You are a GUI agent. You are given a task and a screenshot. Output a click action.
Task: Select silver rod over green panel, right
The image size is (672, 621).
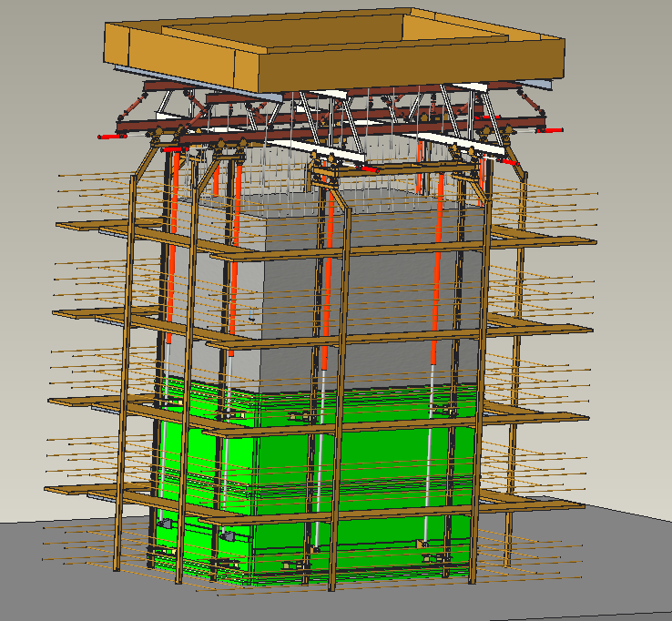coord(428,437)
